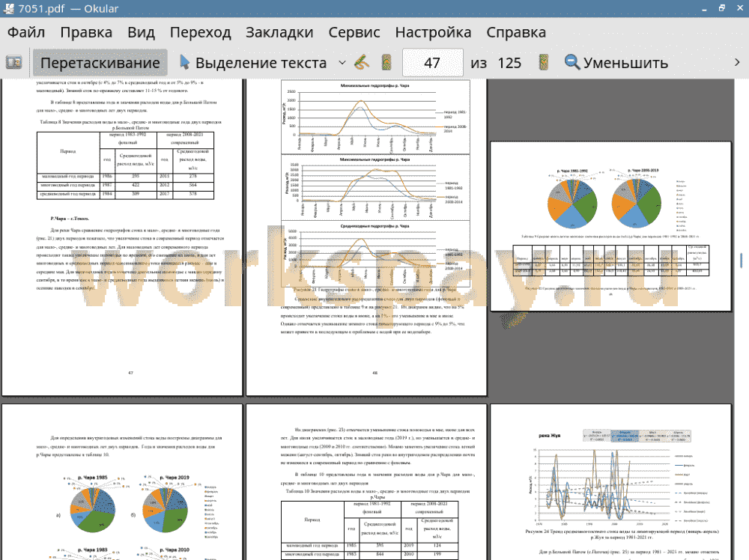Click the page number field showing 47
749x560 pixels.
[x=432, y=63]
